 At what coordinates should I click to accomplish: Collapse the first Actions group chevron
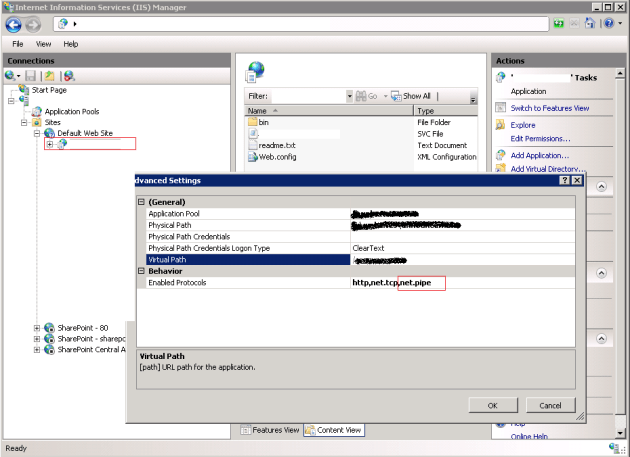601,186
